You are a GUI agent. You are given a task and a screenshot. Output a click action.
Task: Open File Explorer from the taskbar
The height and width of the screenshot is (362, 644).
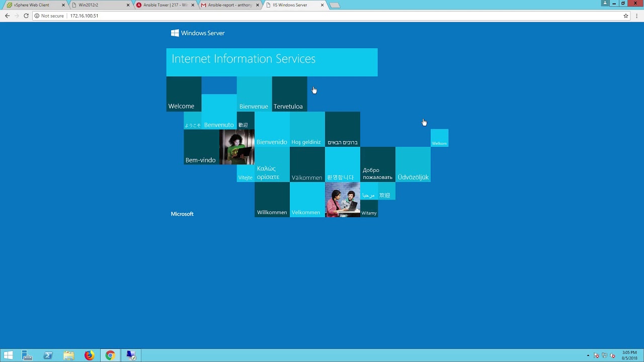(x=69, y=355)
